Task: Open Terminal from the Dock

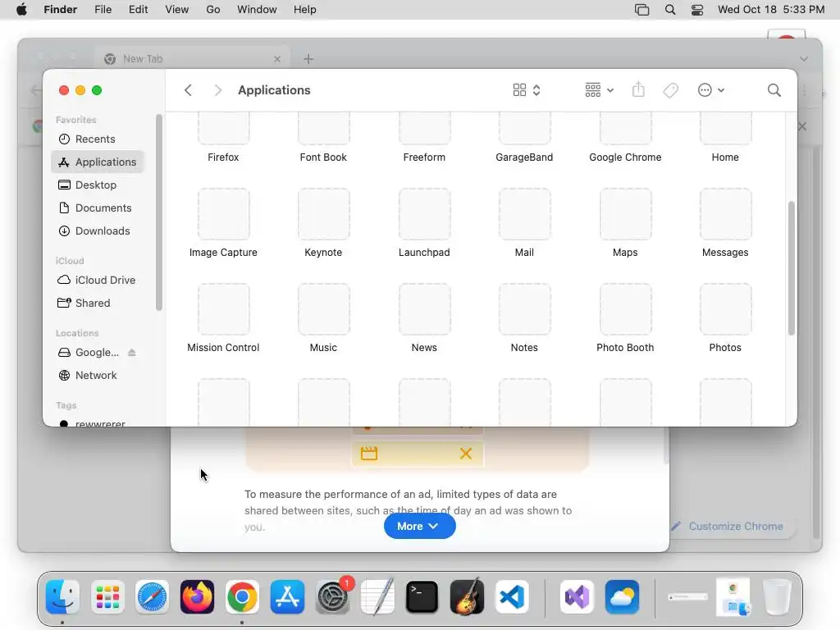Action: click(x=422, y=596)
